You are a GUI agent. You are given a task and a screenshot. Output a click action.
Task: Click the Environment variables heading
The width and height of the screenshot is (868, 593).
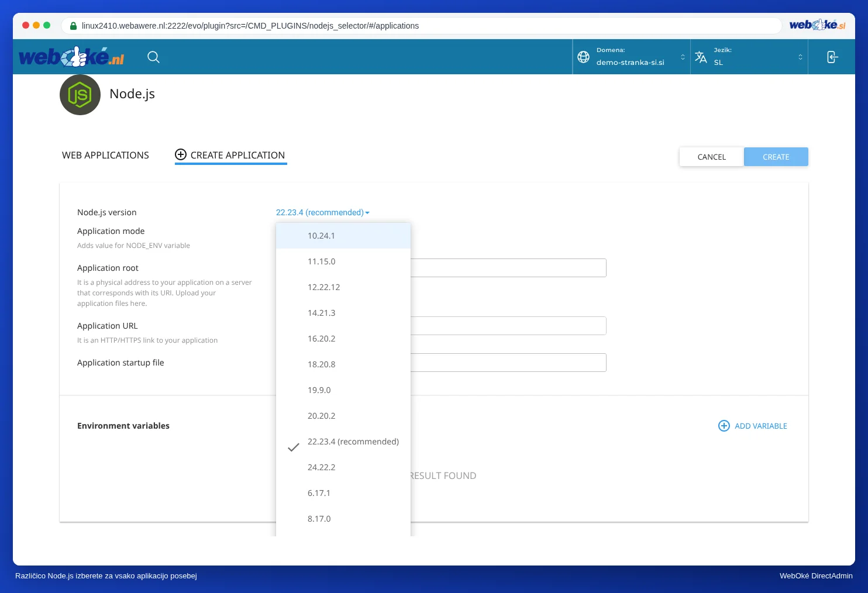[x=123, y=426]
